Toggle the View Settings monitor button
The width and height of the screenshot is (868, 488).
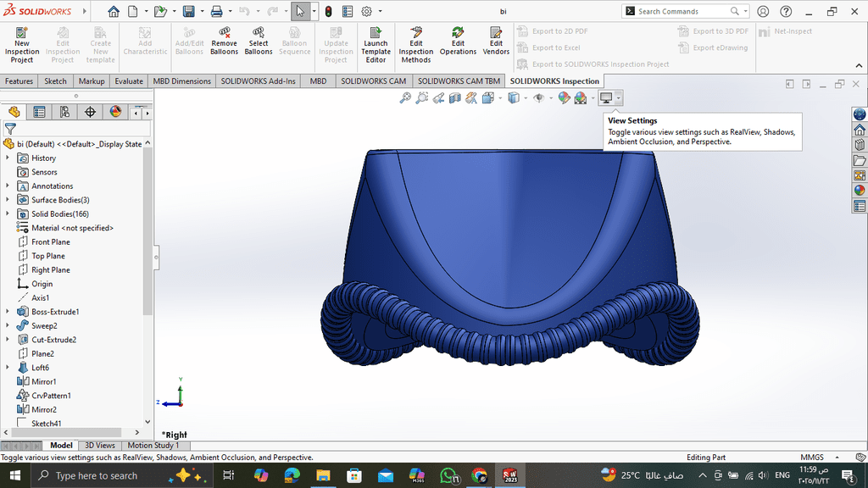(606, 98)
